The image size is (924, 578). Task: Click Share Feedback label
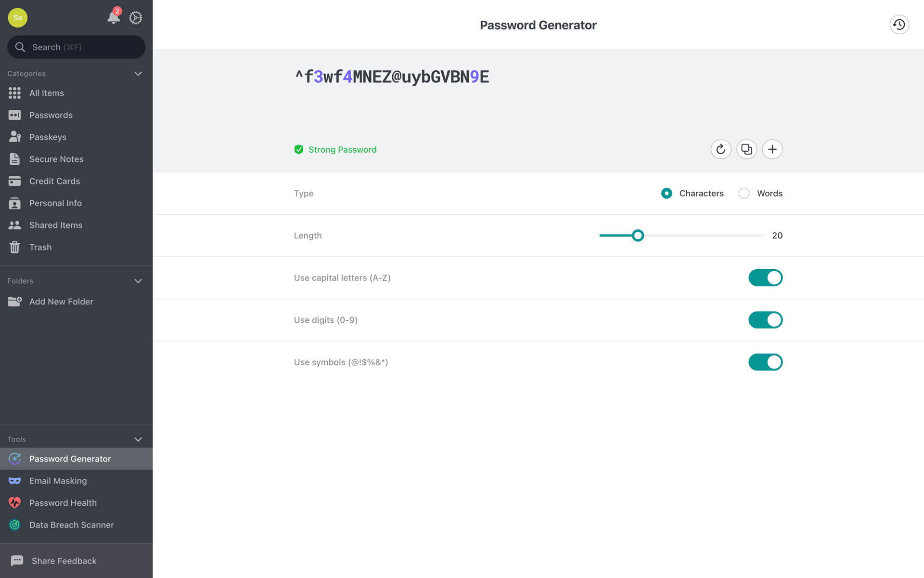[64, 561]
